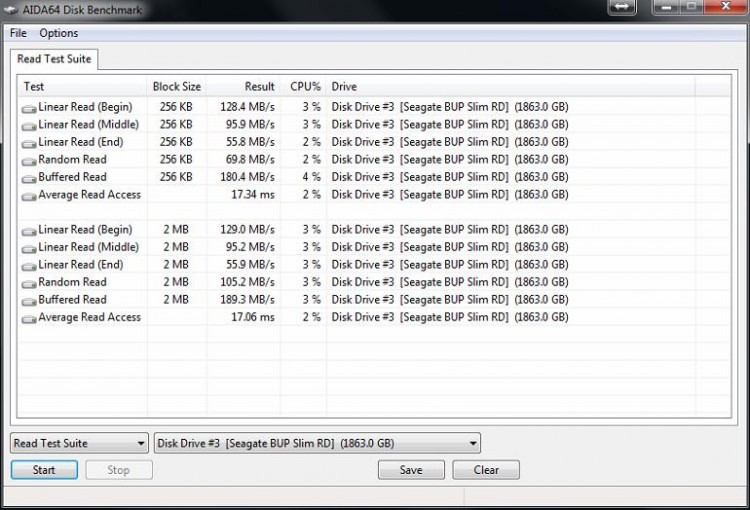Click drive icon of 2 MB Linear Read (Middle)
The image size is (750, 510).
(29, 249)
